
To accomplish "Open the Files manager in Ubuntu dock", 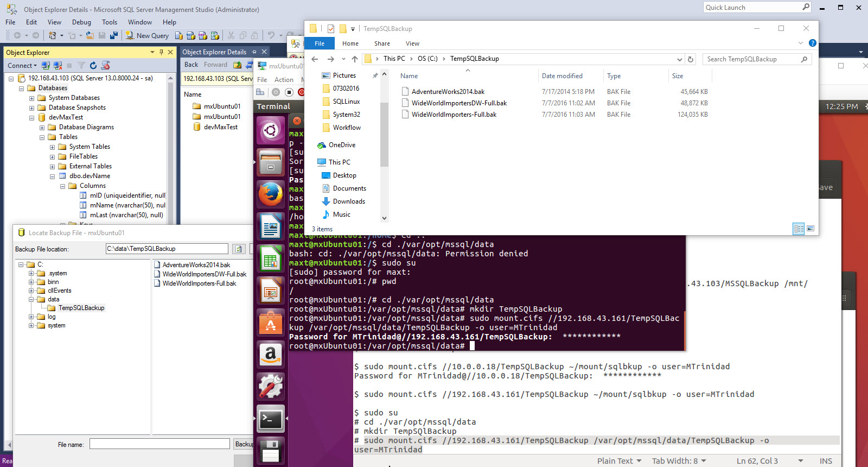I will coord(271,162).
